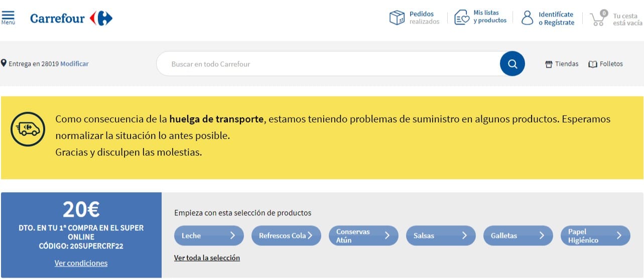Go to the Carrefour logo homepage
Viewport: 644px width, 279px height.
point(71,19)
